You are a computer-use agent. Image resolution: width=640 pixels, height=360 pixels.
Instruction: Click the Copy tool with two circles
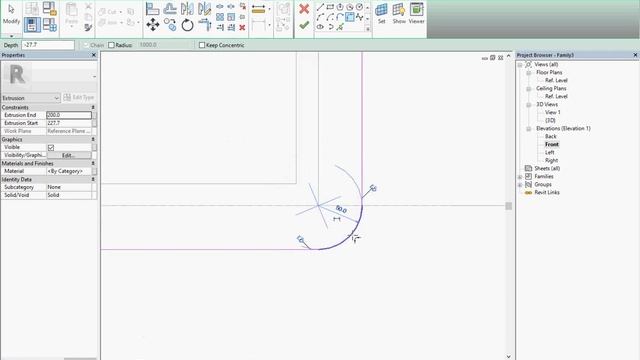(x=170, y=25)
